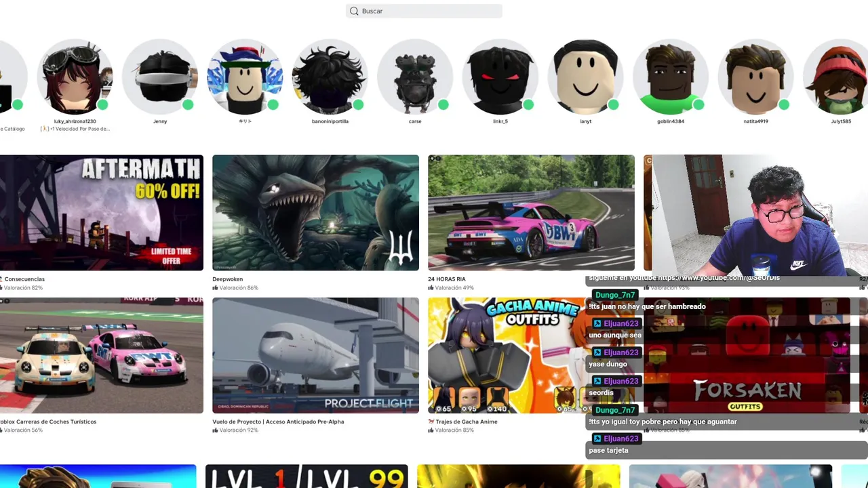
Task: Click the Consecuencias game title
Action: [24, 279]
